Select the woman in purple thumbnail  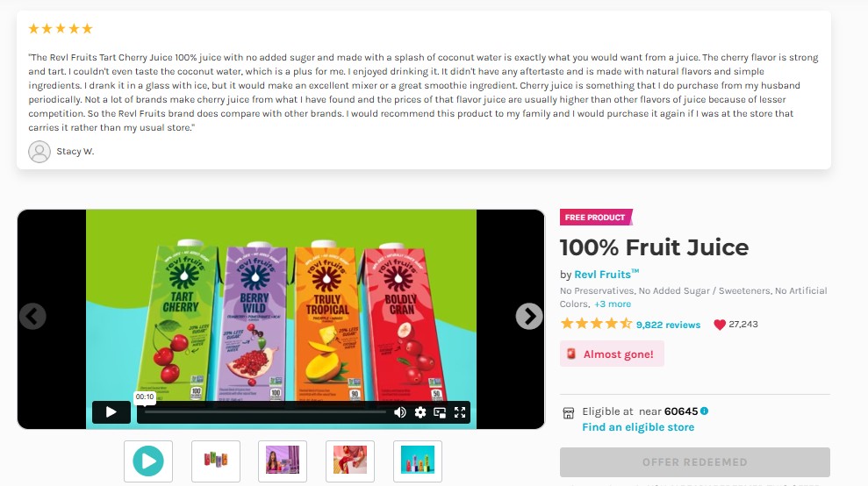point(283,461)
